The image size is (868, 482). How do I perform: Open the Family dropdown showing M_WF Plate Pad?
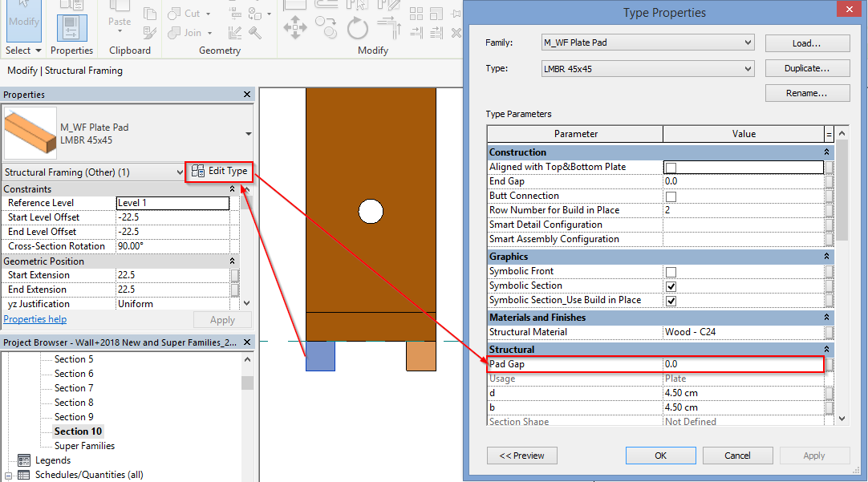click(647, 43)
